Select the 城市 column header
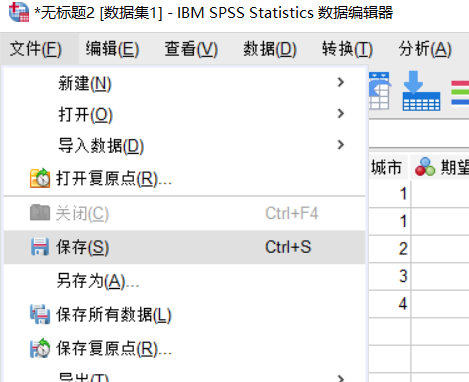469x382 pixels. coord(388,167)
